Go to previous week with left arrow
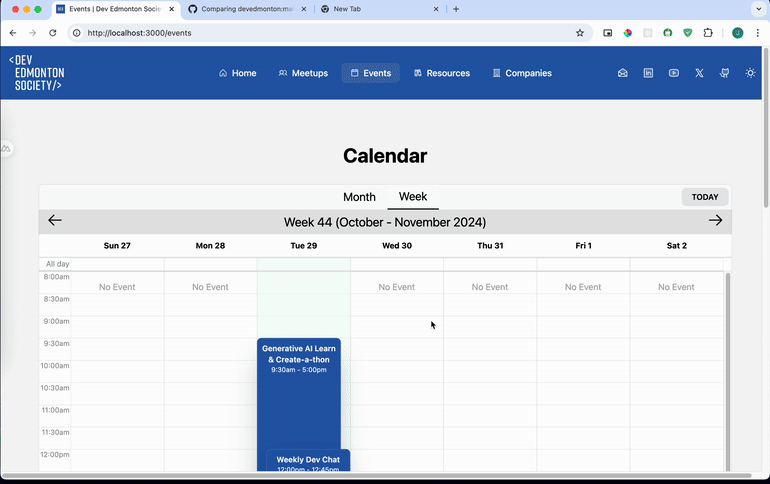The width and height of the screenshot is (770, 484). [55, 220]
